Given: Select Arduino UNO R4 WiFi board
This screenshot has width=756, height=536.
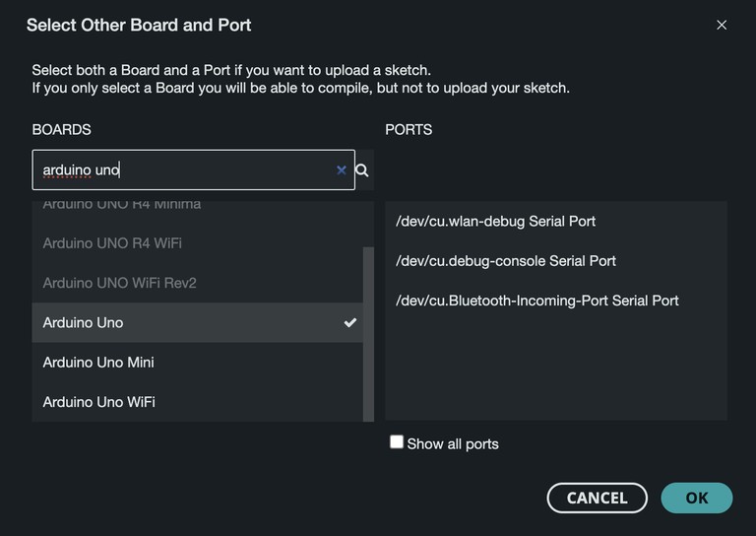Looking at the screenshot, I should click(112, 243).
